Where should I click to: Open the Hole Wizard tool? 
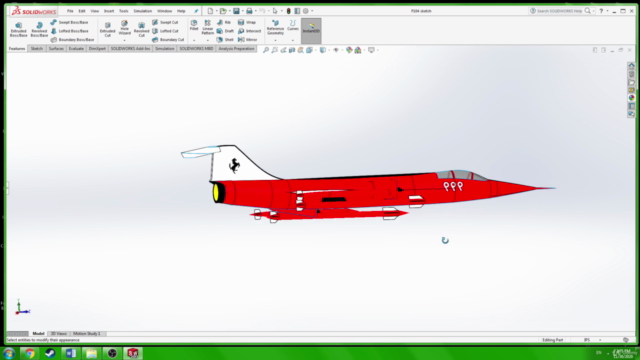point(124,28)
